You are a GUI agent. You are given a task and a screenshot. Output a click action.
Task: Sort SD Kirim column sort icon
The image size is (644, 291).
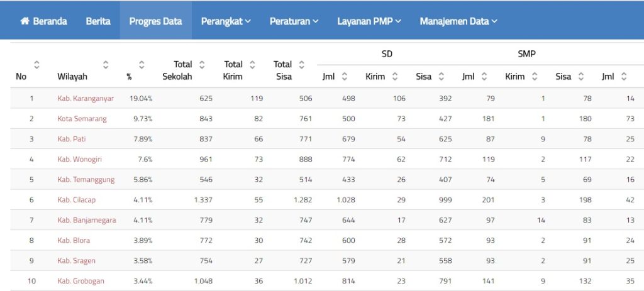395,77
